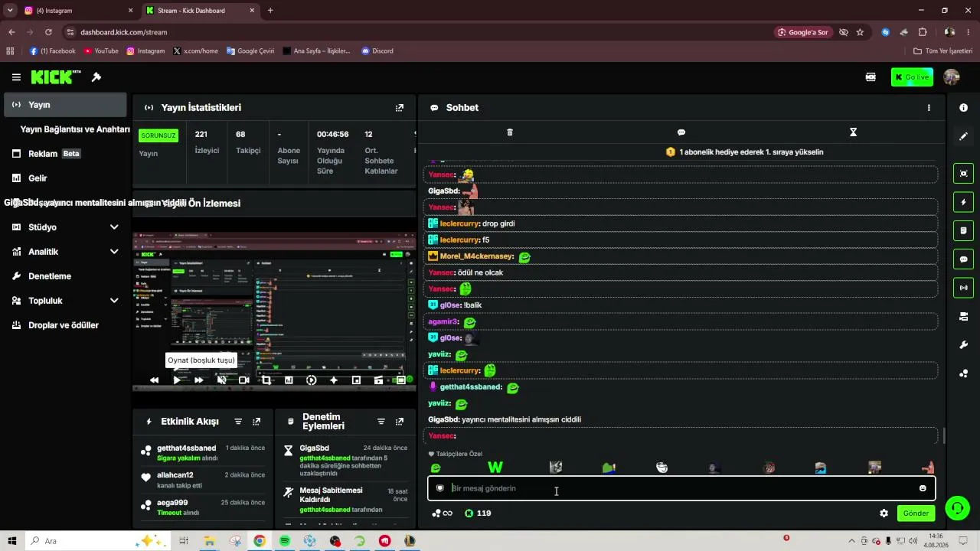Open the Chrome tab search dropdown
Screen dimensions: 980x551
10,11
